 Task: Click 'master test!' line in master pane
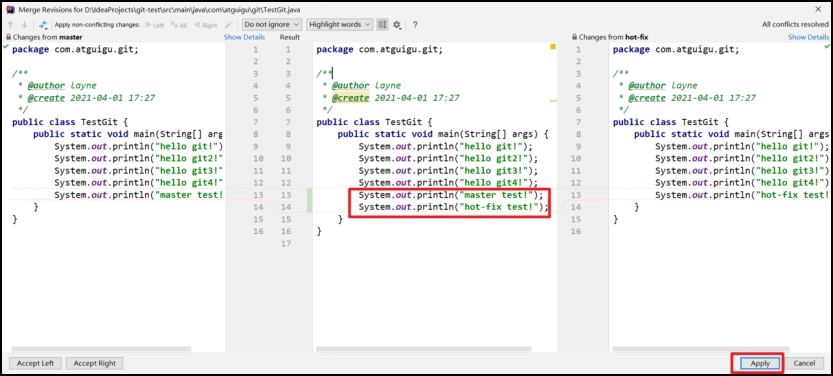tap(139, 195)
